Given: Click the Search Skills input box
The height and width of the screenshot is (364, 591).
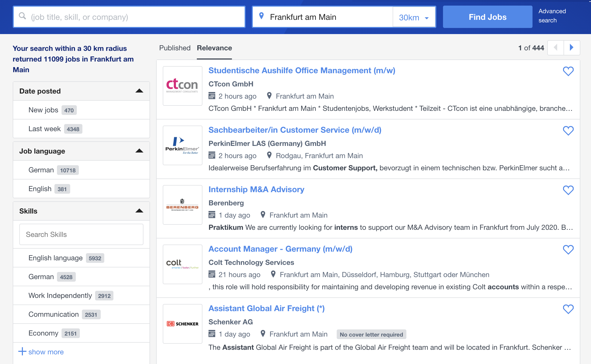Looking at the screenshot, I should [x=81, y=234].
